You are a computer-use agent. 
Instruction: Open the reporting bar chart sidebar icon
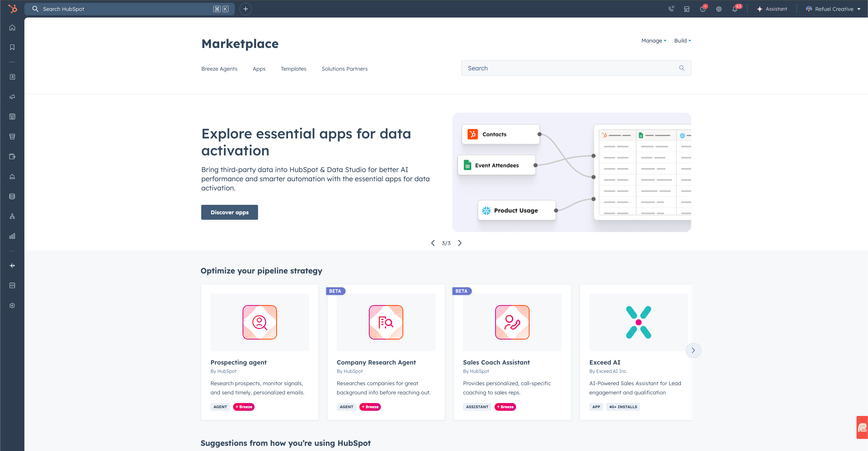[x=12, y=236]
